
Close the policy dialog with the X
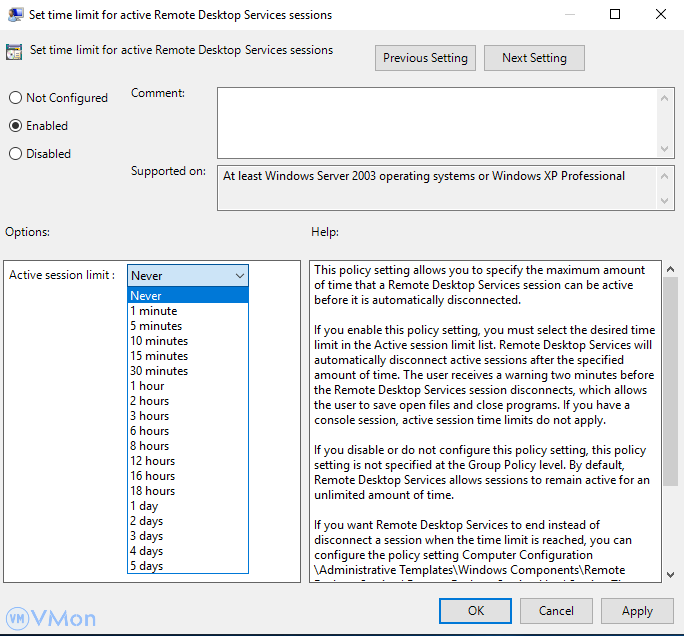[x=661, y=15]
